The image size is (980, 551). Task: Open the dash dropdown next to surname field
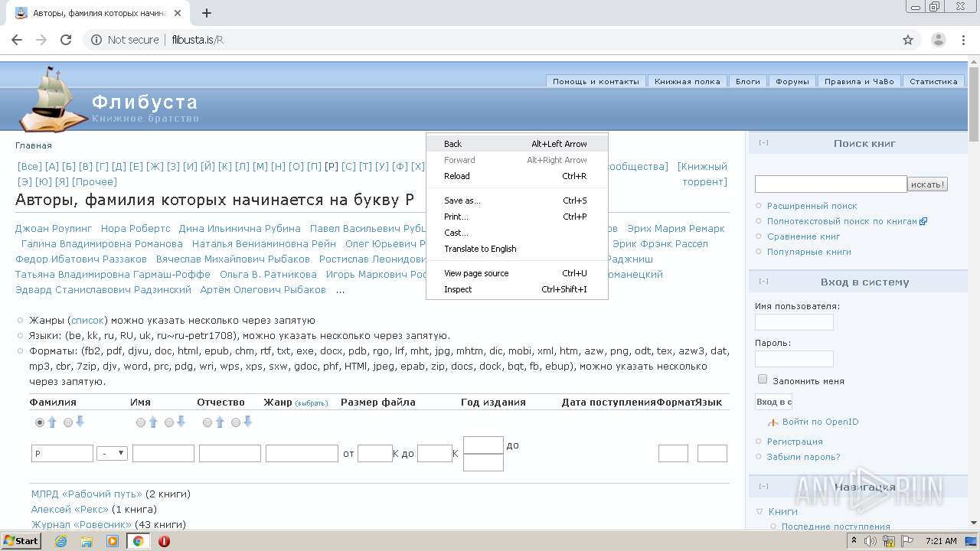[x=112, y=453]
